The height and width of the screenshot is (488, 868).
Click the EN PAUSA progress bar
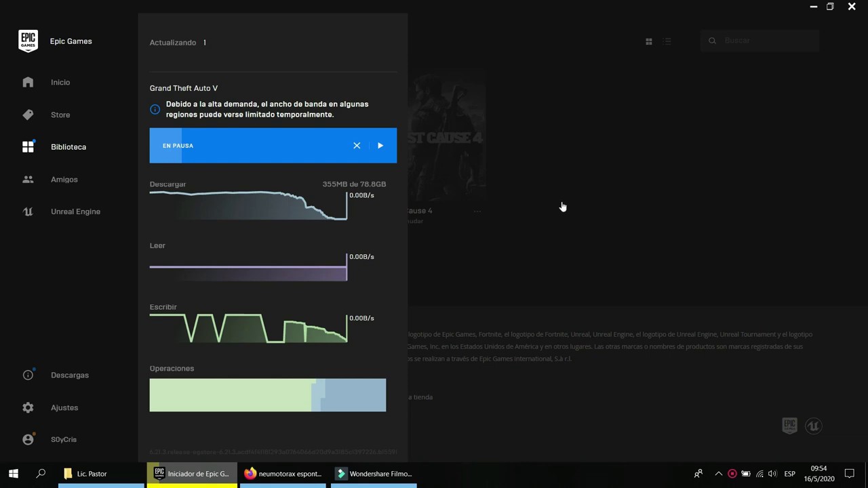coord(273,146)
